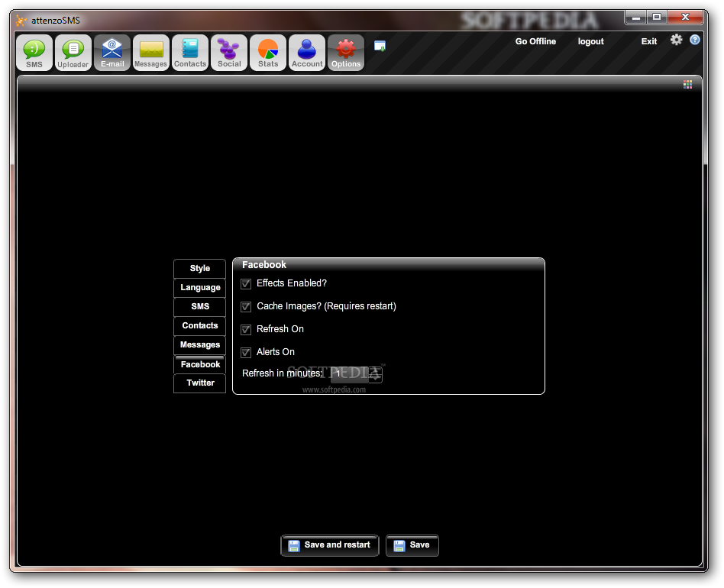
Task: Click the logout link
Action: click(590, 41)
